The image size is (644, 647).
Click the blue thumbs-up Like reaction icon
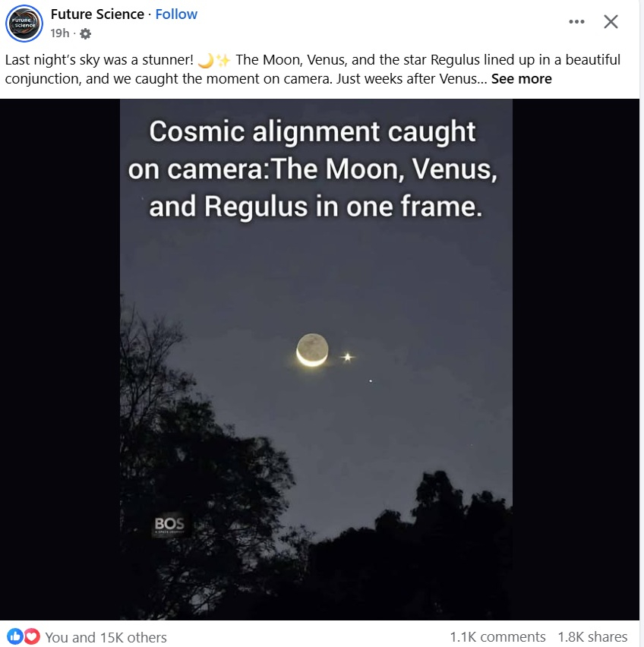[x=15, y=636]
